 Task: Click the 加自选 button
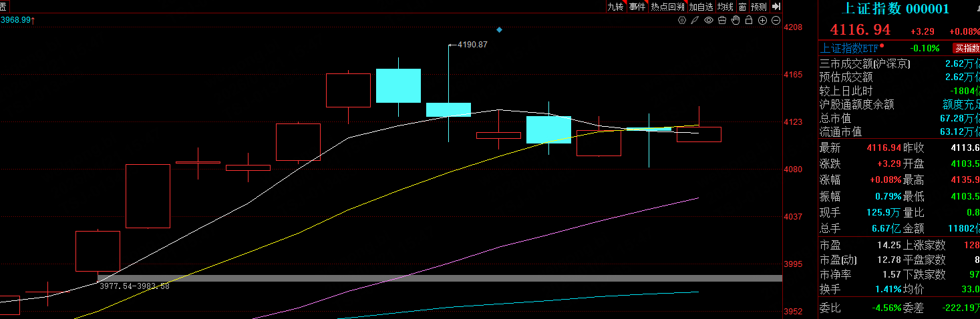pos(701,7)
